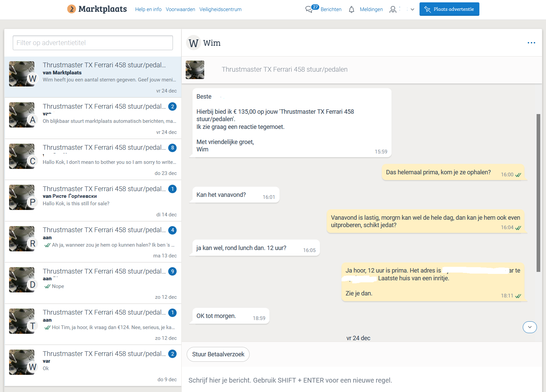The image size is (546, 392).
Task: Select conversation from Marktplaats about Wim's stars
Action: pos(93,77)
